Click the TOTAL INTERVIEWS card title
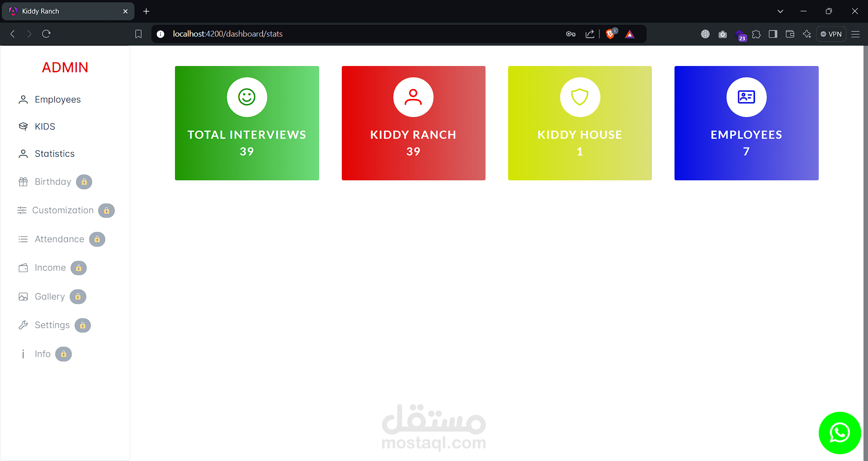The image size is (868, 461). (247, 135)
